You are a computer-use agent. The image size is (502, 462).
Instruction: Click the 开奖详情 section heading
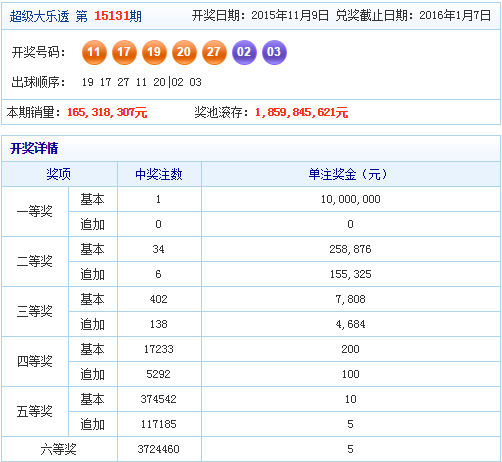pos(34,148)
